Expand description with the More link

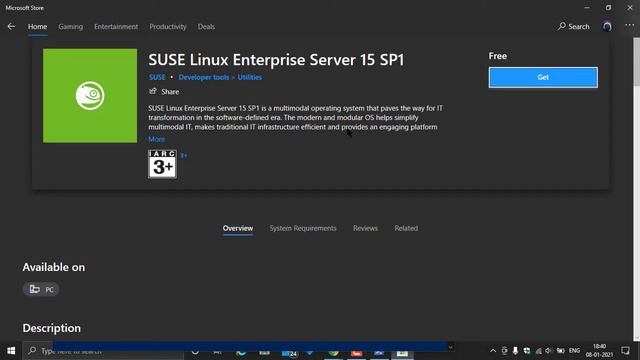point(157,139)
